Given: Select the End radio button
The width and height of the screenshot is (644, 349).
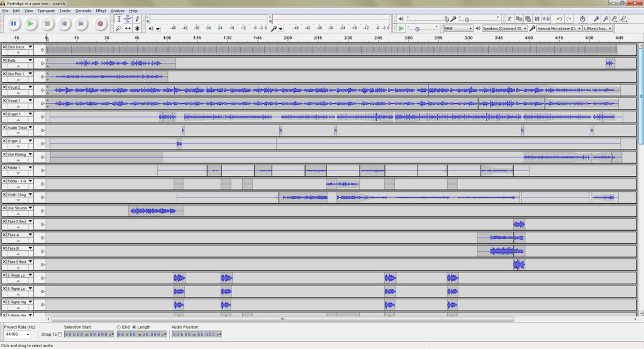Looking at the screenshot, I should pyautogui.click(x=118, y=327).
